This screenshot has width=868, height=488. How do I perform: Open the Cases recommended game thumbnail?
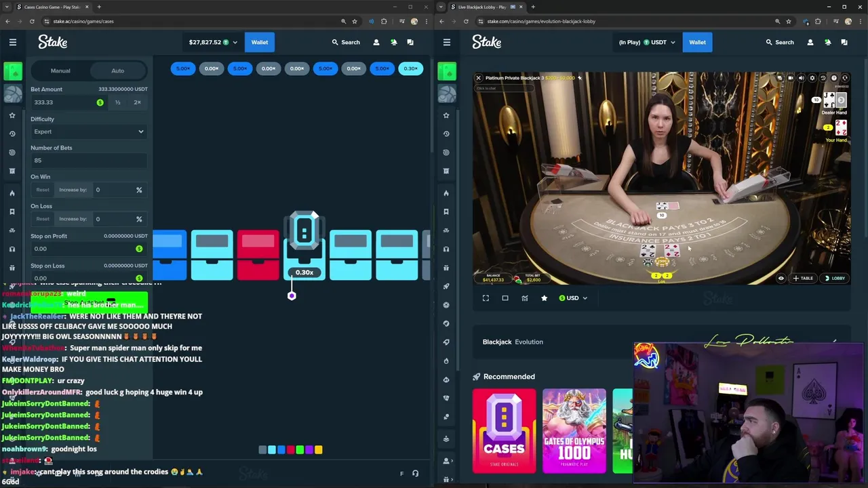coord(504,430)
